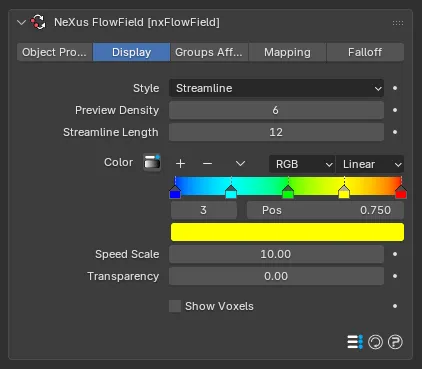
Task: Click the nxFlowField object icon in header
Action: (x=38, y=22)
